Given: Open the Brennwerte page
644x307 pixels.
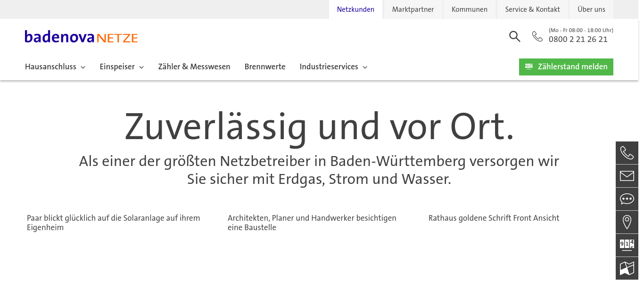Looking at the screenshot, I should tap(265, 67).
